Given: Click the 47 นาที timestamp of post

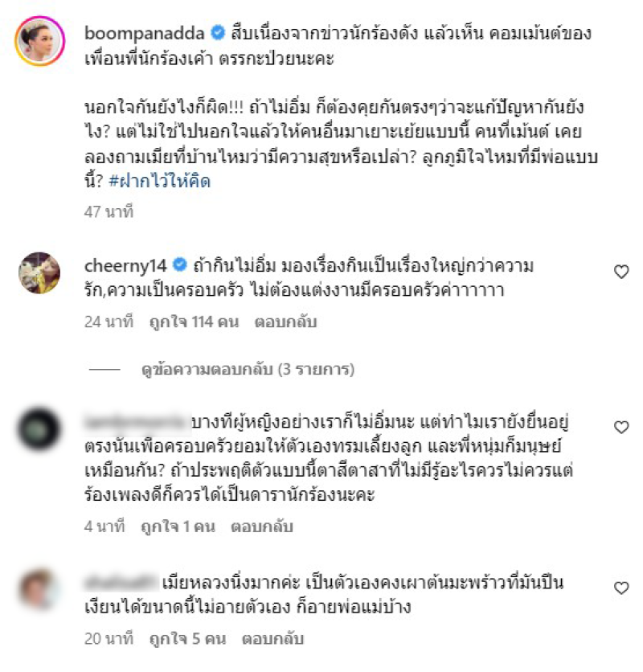Looking at the screenshot, I should coord(109,211).
